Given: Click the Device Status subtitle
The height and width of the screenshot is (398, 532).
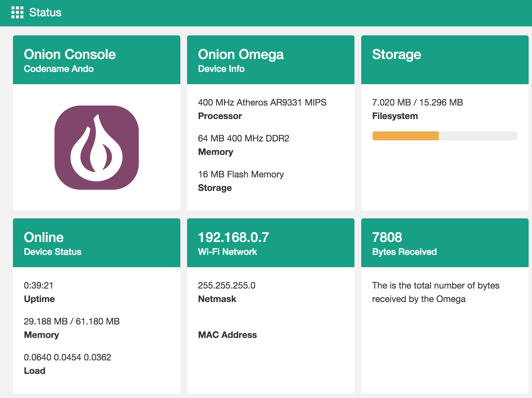Looking at the screenshot, I should 53,252.
